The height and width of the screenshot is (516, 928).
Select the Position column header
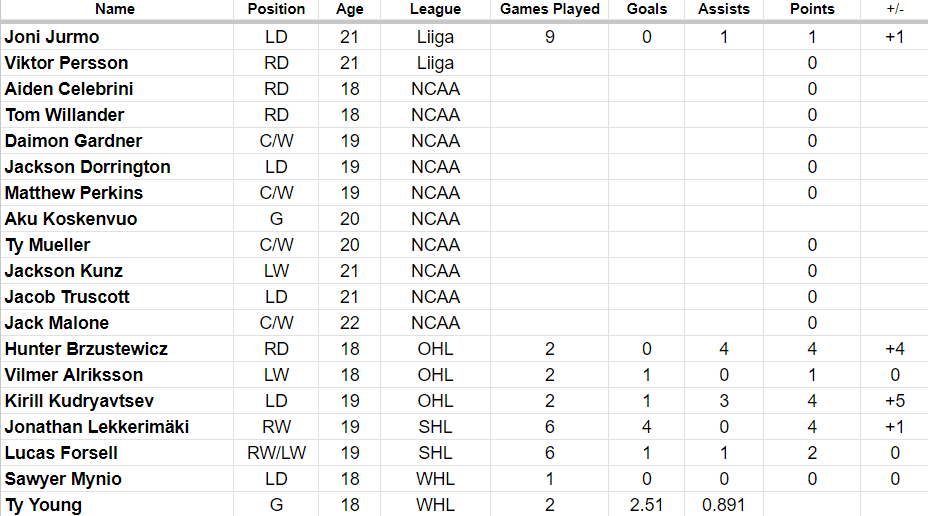click(x=276, y=9)
